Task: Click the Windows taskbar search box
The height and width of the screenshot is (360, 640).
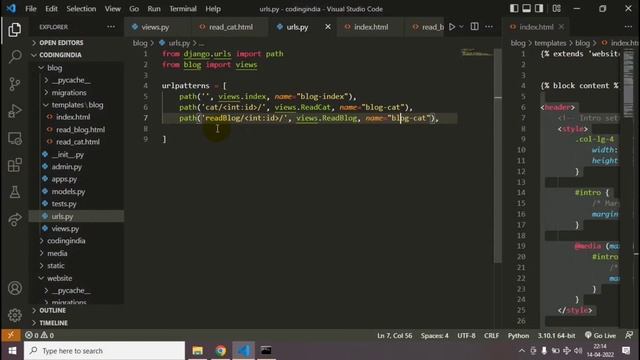Action: click(104, 351)
